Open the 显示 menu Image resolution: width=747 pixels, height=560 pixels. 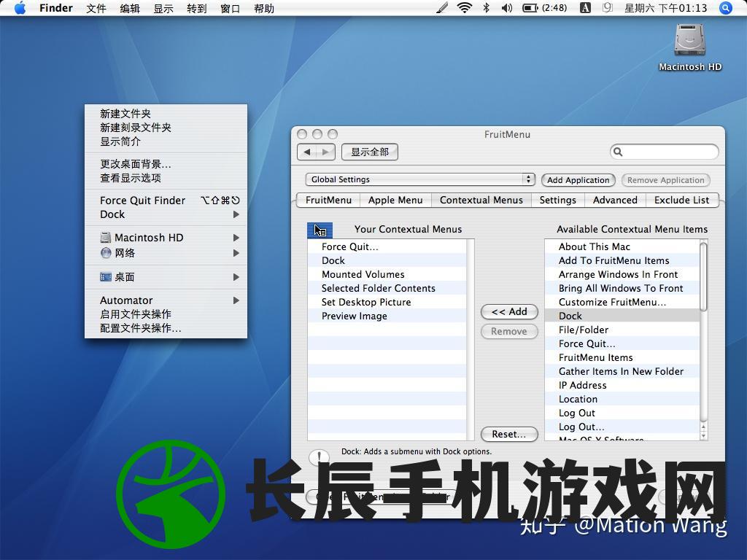click(163, 8)
